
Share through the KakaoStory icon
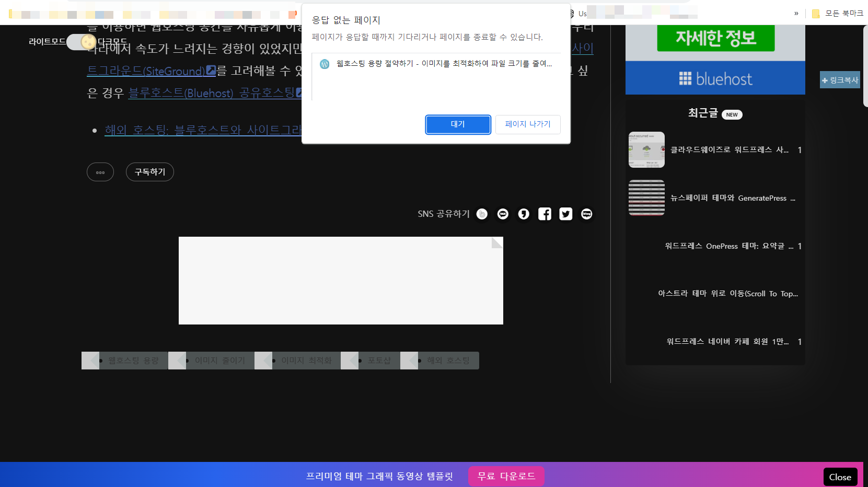click(523, 214)
